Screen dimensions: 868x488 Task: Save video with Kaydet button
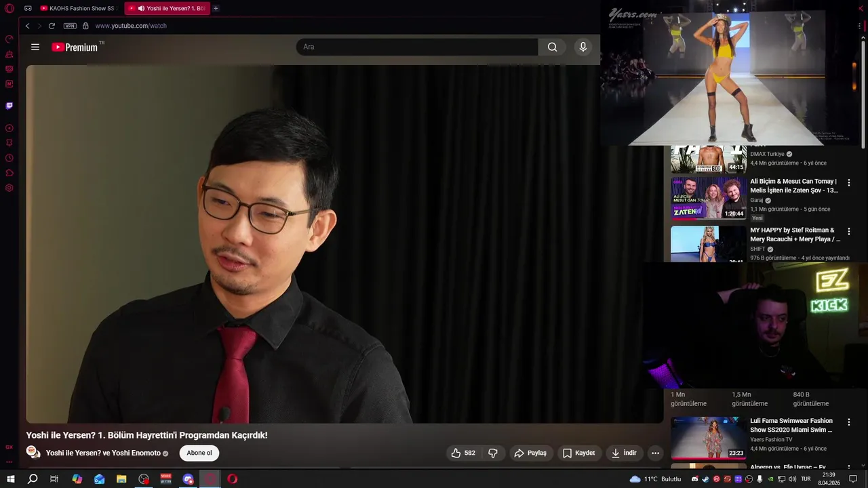[x=578, y=453]
